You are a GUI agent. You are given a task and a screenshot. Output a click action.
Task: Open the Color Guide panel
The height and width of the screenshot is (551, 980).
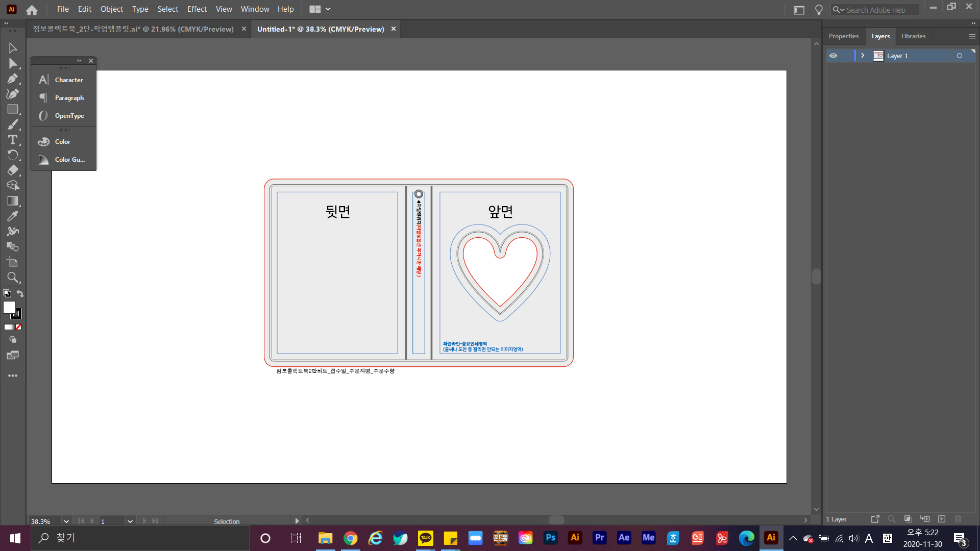(x=69, y=160)
